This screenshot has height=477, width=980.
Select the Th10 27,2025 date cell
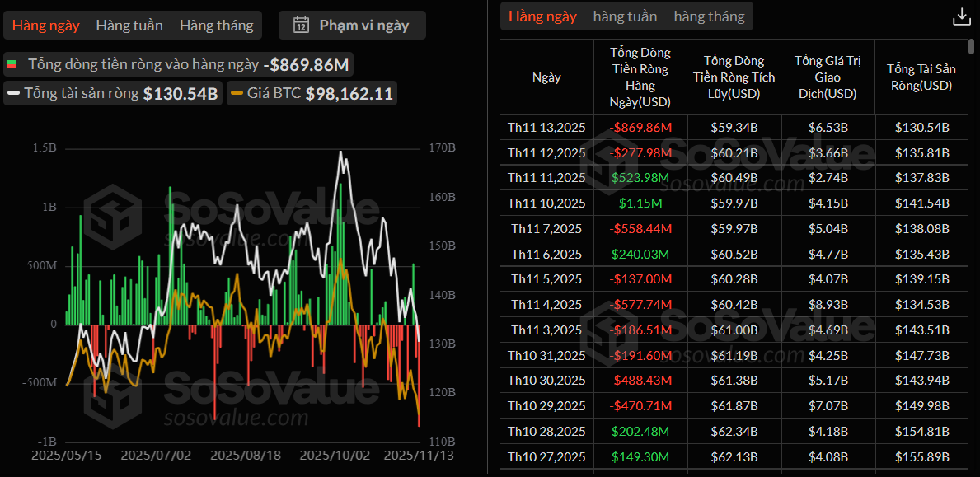(546, 457)
